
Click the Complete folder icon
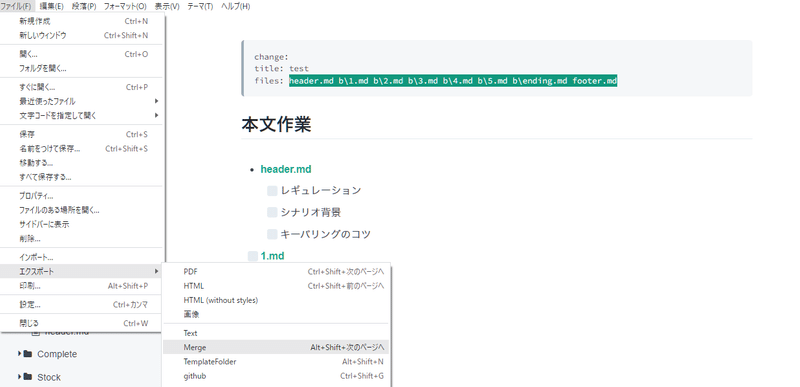[x=28, y=353]
